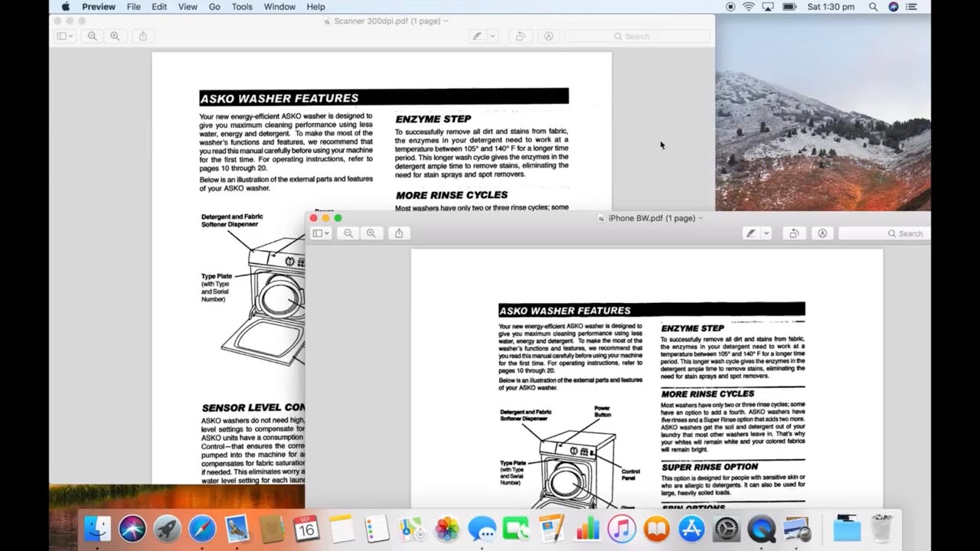Open Share menu in iPhone BW.pdf window

click(x=398, y=233)
